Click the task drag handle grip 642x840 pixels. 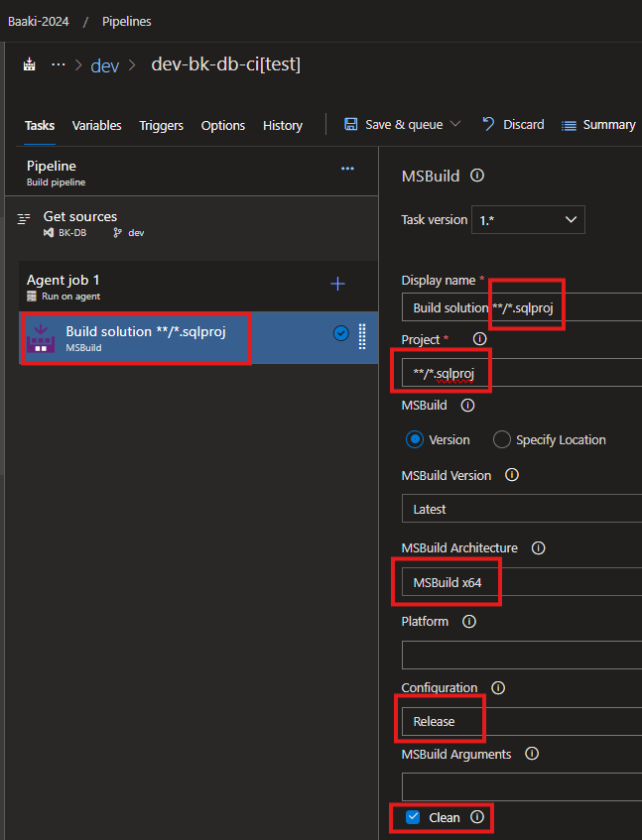click(x=362, y=336)
